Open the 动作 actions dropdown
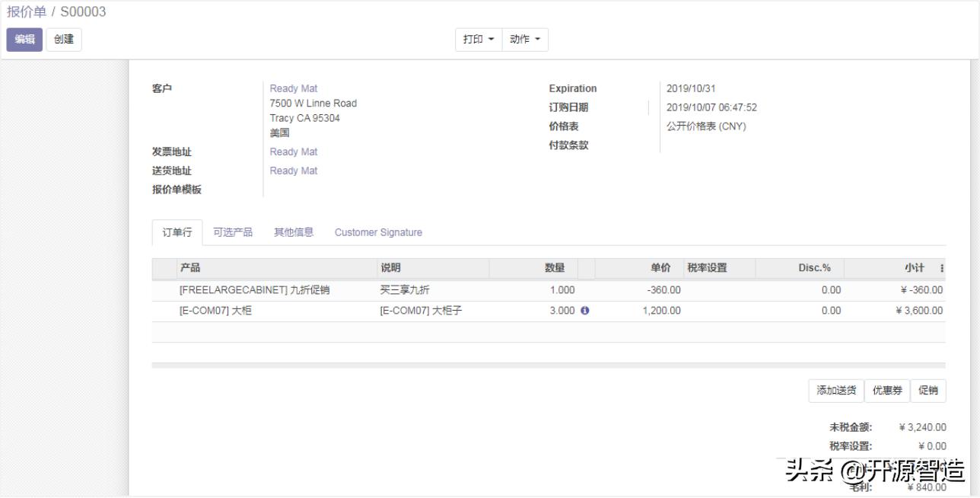980x498 pixels. pyautogui.click(x=524, y=39)
